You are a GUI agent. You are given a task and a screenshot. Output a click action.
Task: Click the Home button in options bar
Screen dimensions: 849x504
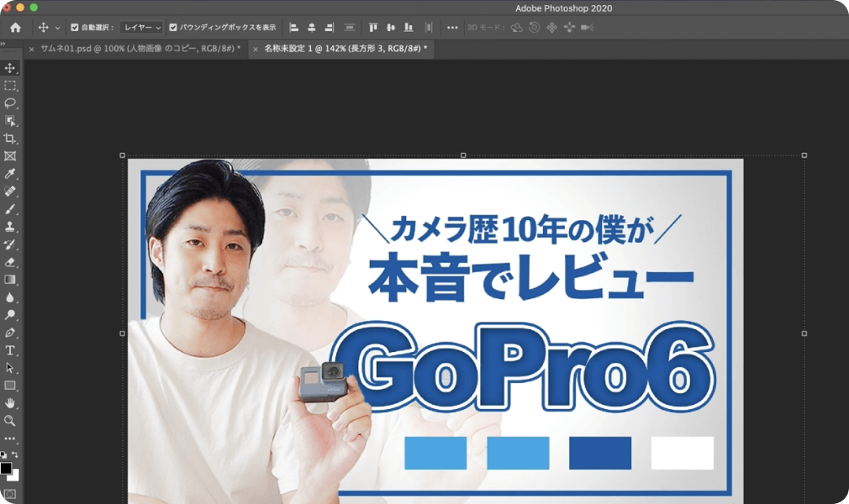click(x=15, y=28)
